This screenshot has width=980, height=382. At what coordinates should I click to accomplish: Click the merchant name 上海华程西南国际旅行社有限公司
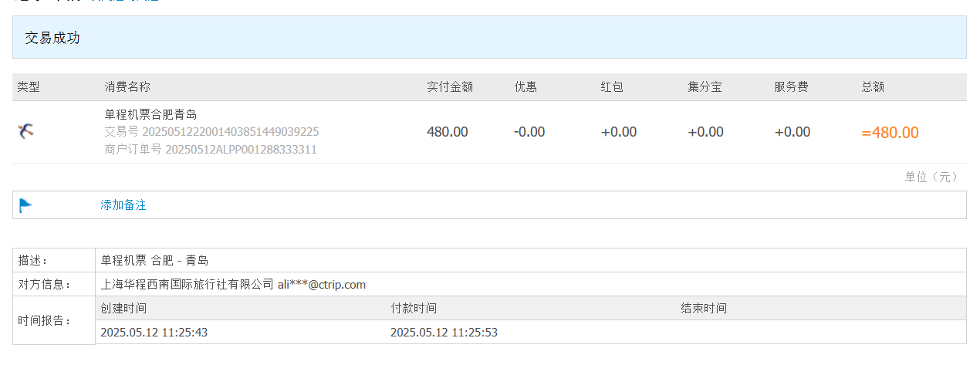tap(188, 285)
